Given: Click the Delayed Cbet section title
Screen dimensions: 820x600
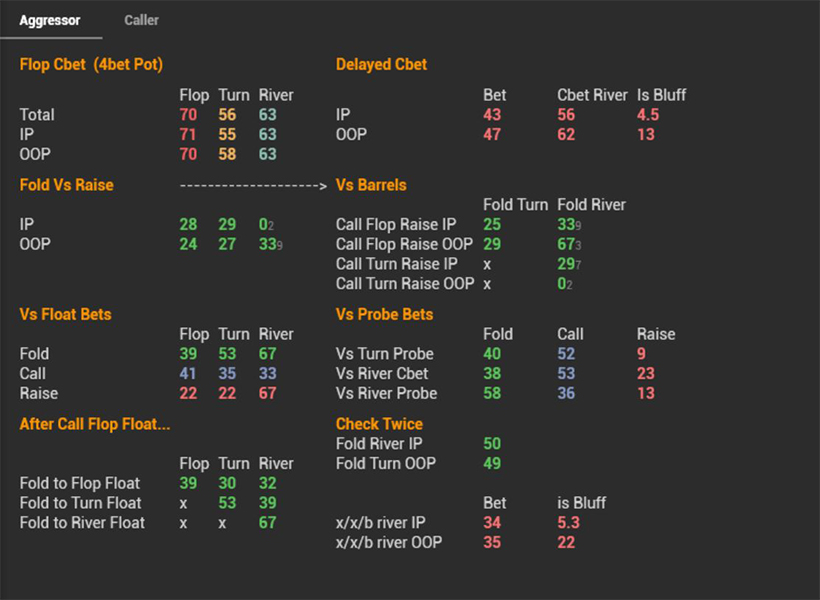Looking at the screenshot, I should [x=381, y=64].
